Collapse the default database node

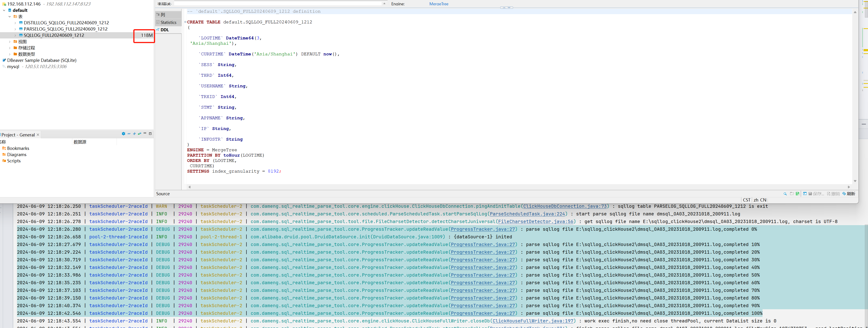[4, 10]
